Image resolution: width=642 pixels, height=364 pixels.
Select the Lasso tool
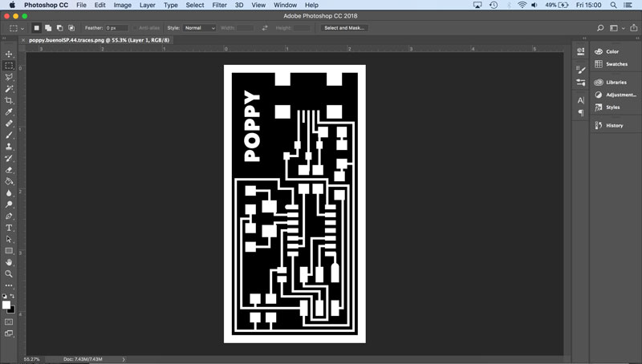(9, 77)
